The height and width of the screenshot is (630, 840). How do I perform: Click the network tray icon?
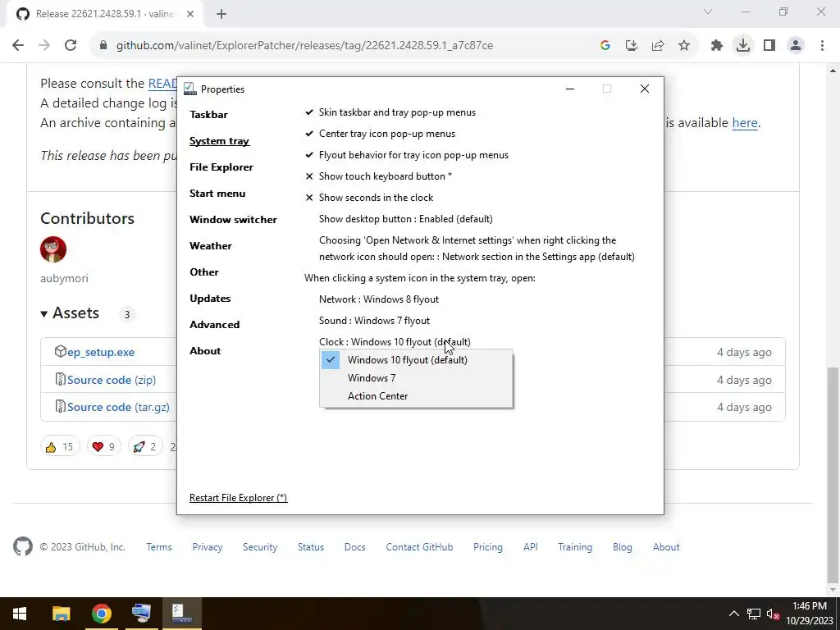pyautogui.click(x=753, y=614)
